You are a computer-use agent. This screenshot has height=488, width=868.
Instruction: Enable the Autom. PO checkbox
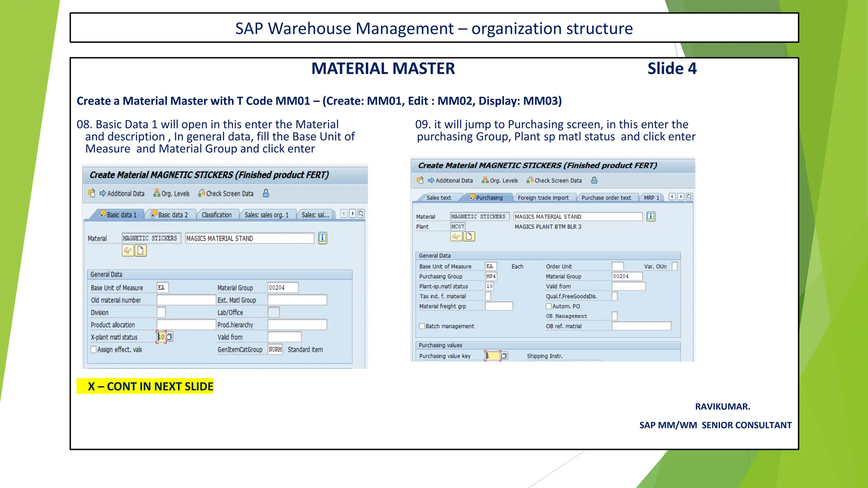tap(549, 306)
